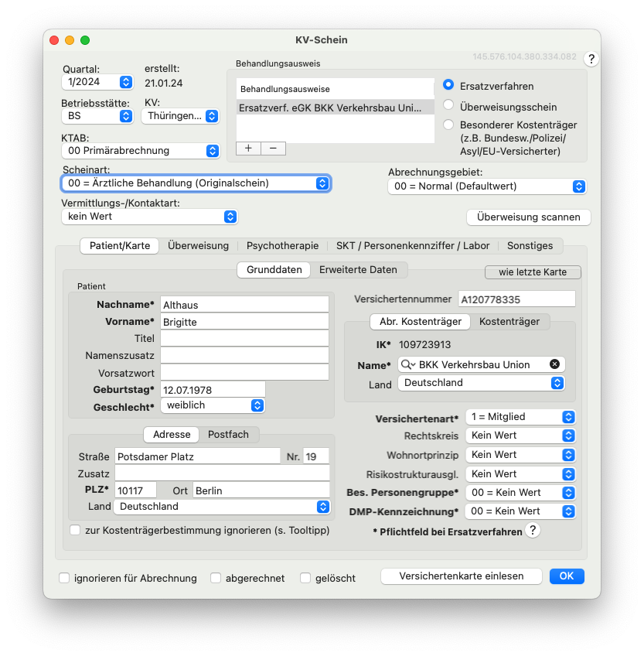Remove selected Behandlungsausweis with minus button
Viewport: 644px width, 656px height.
pos(273,148)
